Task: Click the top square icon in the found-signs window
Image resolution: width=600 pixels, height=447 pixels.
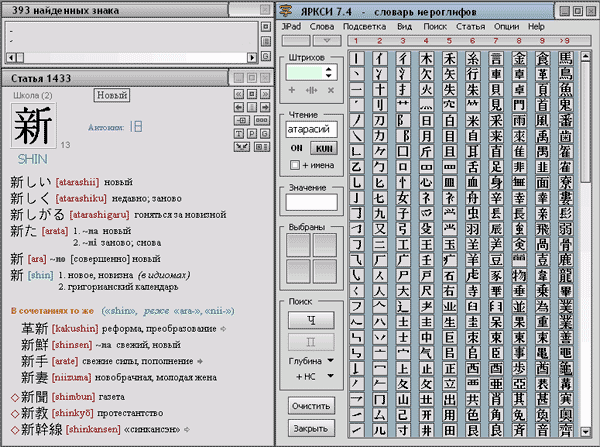Action: tap(266, 27)
